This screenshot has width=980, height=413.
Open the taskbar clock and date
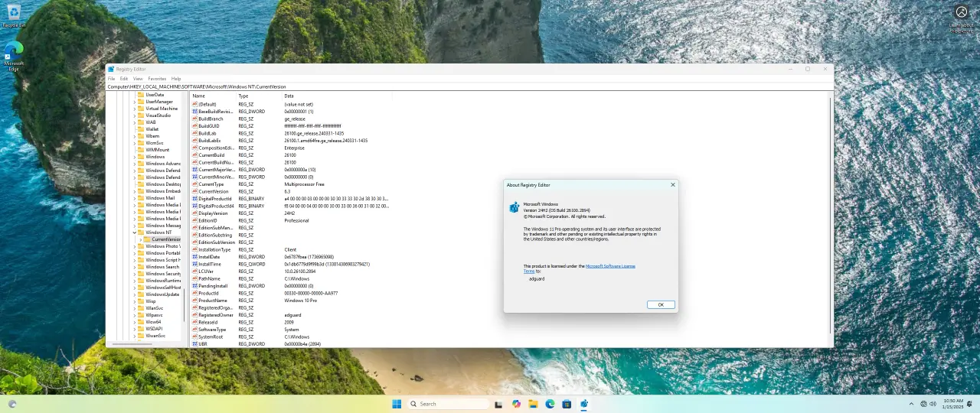(954, 404)
